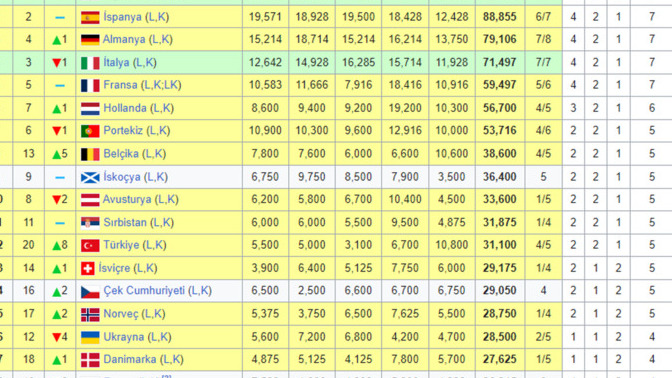
Task: Click the Austria flag icon
Action: point(90,200)
